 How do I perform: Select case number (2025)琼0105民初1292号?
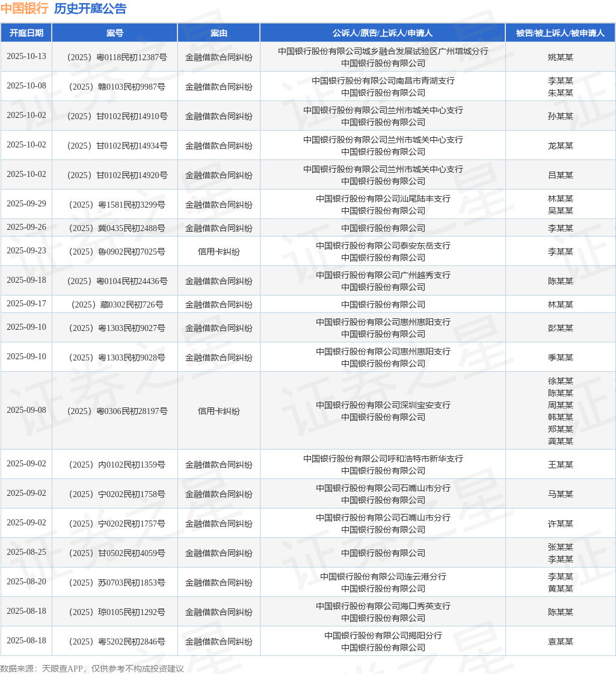pyautogui.click(x=117, y=612)
